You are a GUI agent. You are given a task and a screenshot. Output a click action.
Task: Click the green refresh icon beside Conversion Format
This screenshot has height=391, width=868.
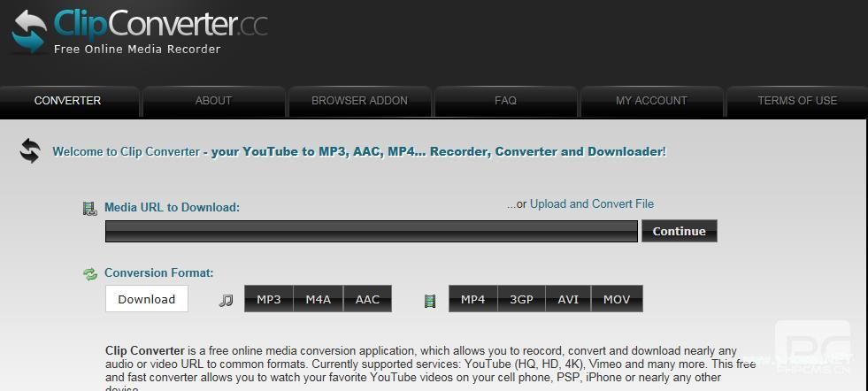(x=90, y=274)
